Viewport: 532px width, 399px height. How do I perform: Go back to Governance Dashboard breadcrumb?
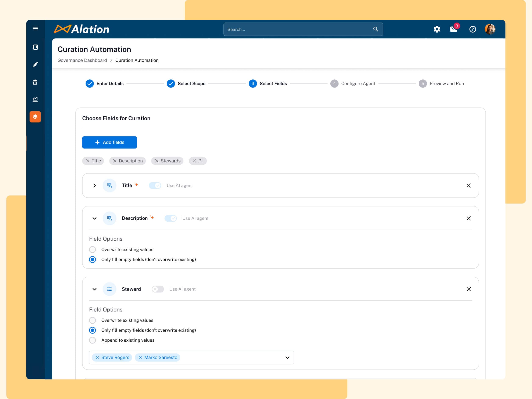[x=82, y=60]
